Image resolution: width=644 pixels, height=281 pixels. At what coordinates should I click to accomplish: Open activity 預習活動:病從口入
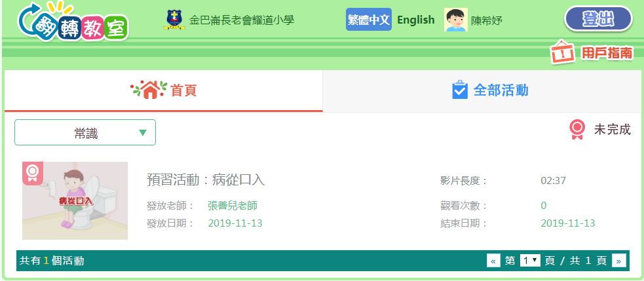206,180
